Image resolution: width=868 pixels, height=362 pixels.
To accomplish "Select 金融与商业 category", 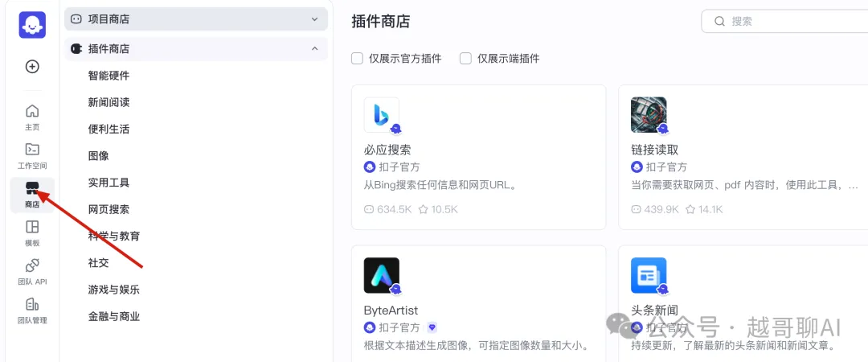I will (x=114, y=316).
